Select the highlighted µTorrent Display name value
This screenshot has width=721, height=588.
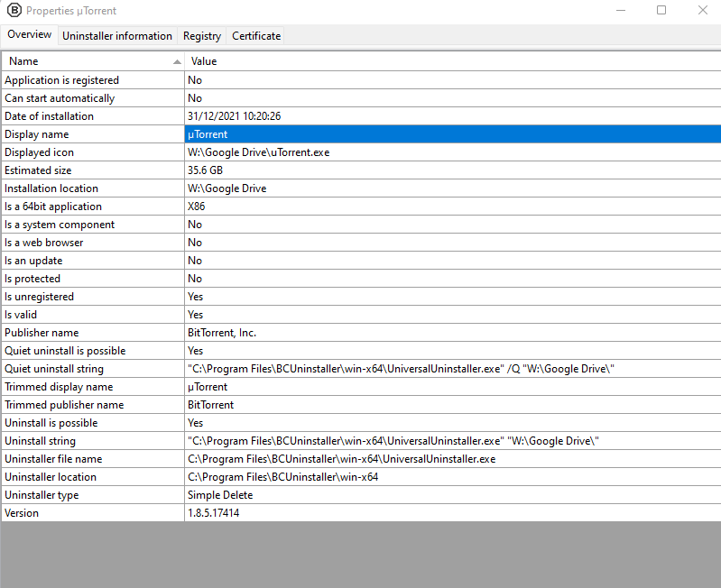click(452, 134)
